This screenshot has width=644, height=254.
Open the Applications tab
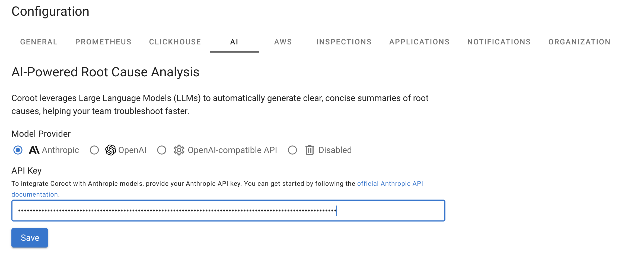(x=419, y=42)
